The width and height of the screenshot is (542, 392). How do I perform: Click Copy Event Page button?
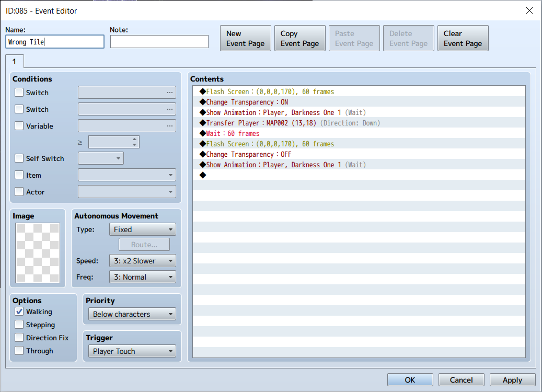tap(299, 38)
